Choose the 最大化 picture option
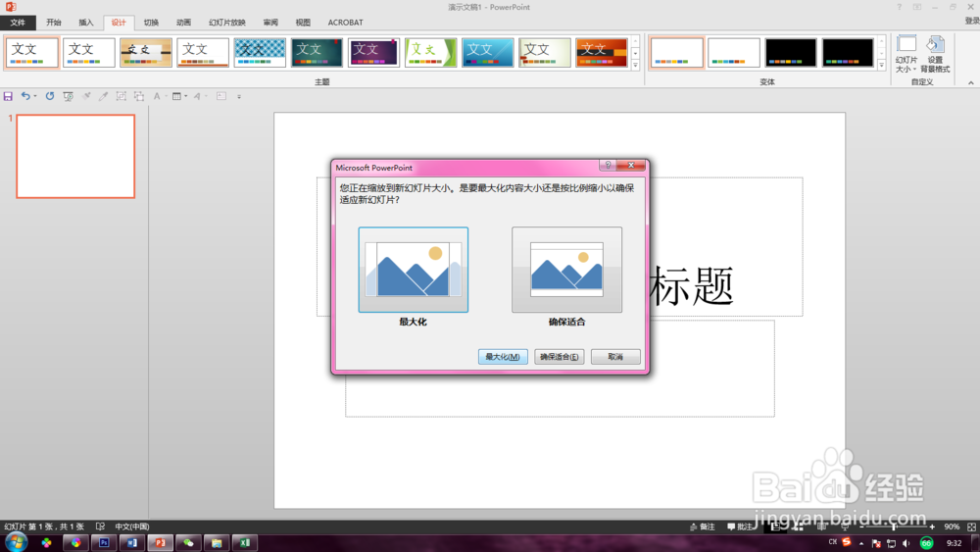Image resolution: width=980 pixels, height=552 pixels. [x=414, y=270]
